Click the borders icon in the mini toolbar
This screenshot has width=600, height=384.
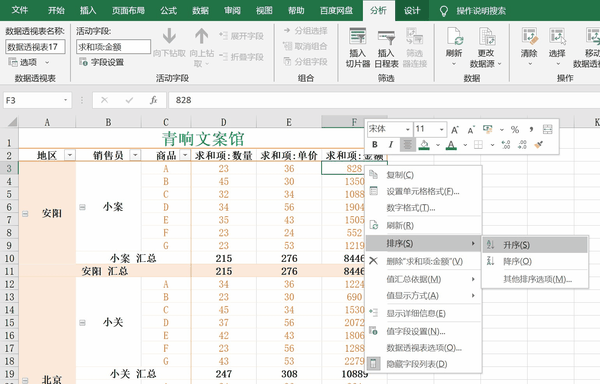coord(478,145)
